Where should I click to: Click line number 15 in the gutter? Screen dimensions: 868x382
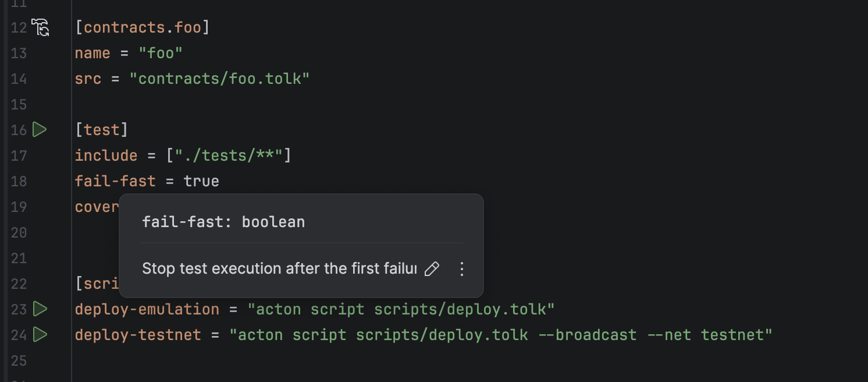[19, 104]
